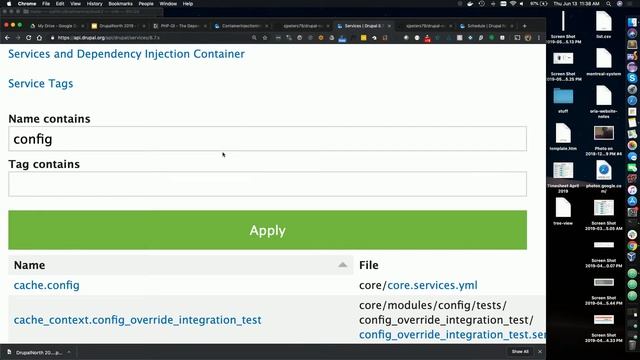Viewport: 640px width, 360px height.
Task: Open the File menu
Action: point(46,4)
